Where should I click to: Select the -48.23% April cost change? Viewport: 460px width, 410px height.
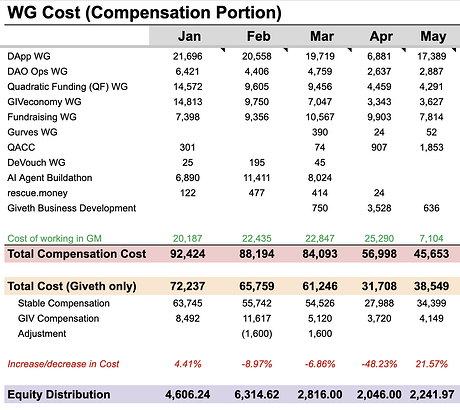379,364
